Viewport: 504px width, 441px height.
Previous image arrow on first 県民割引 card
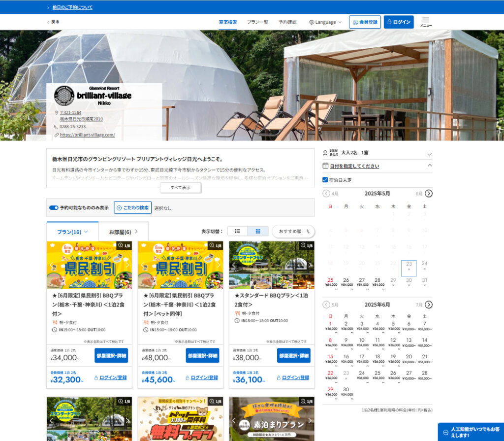tap(51, 265)
